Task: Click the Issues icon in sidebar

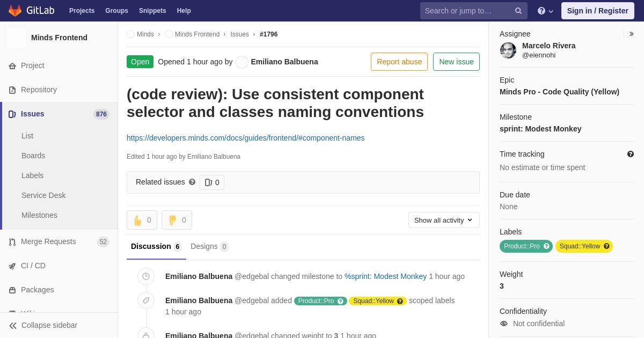Action: point(12,114)
